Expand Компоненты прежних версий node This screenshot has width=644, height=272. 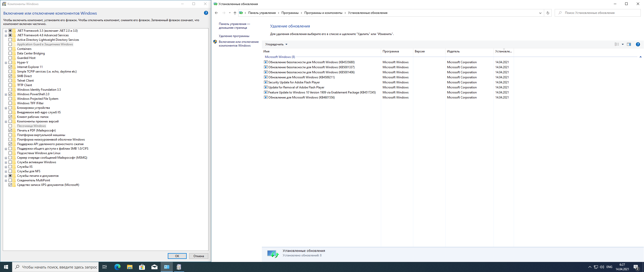click(x=6, y=122)
